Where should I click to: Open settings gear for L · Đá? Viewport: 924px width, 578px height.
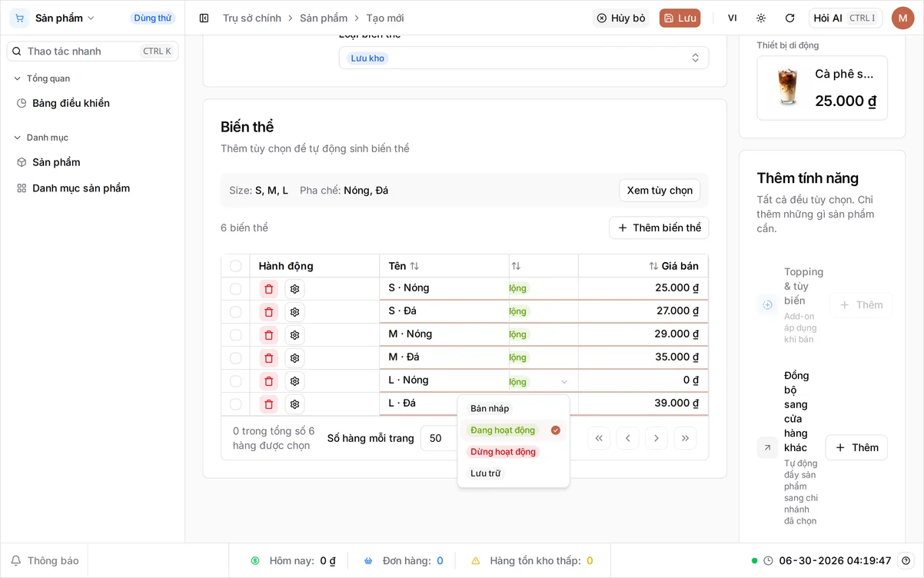point(294,404)
